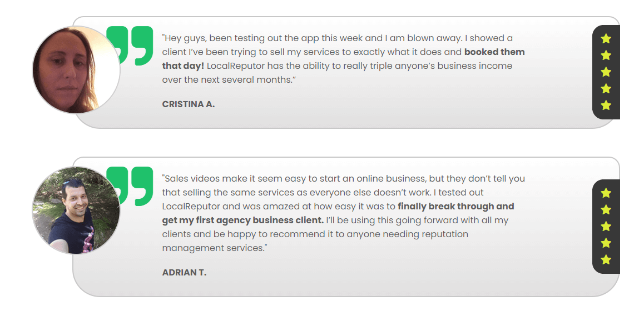Click the name ADRIAN T.
The height and width of the screenshot is (311, 644).
pyautogui.click(x=185, y=273)
